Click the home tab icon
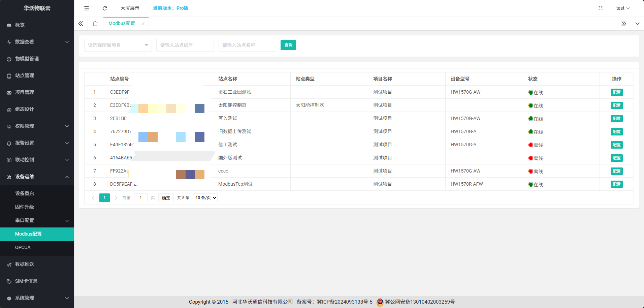 pos(95,24)
